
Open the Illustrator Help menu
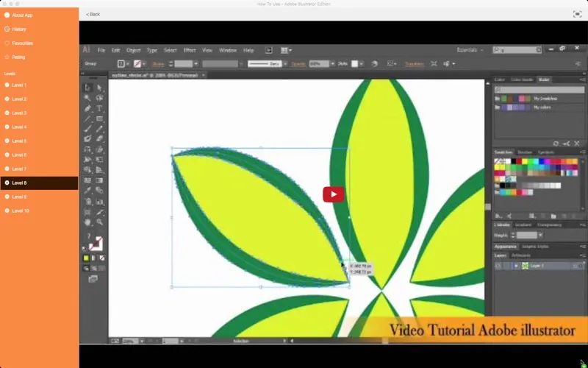(248, 50)
